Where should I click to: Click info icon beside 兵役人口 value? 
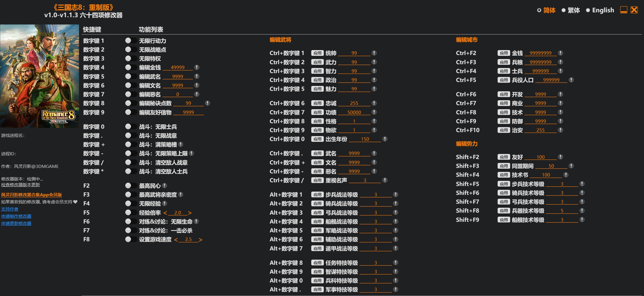(571, 80)
